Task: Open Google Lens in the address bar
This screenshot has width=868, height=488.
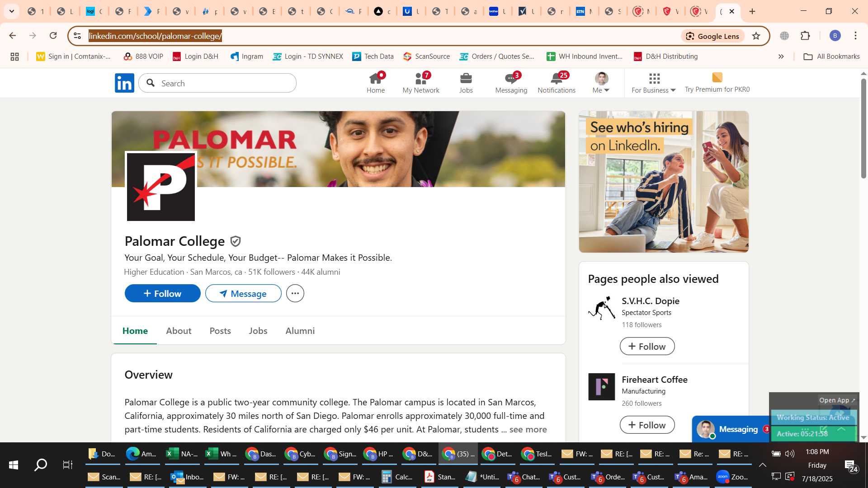Action: [x=712, y=36]
